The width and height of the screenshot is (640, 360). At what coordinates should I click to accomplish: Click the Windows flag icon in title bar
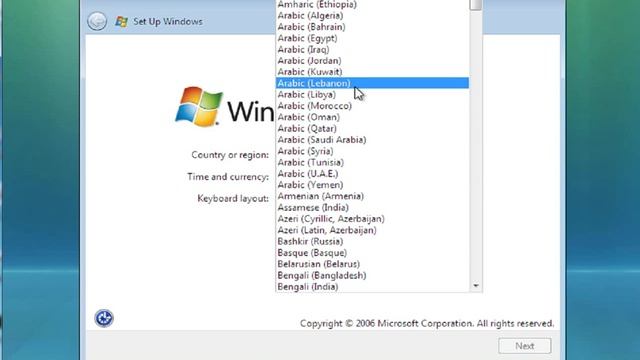pos(121,22)
